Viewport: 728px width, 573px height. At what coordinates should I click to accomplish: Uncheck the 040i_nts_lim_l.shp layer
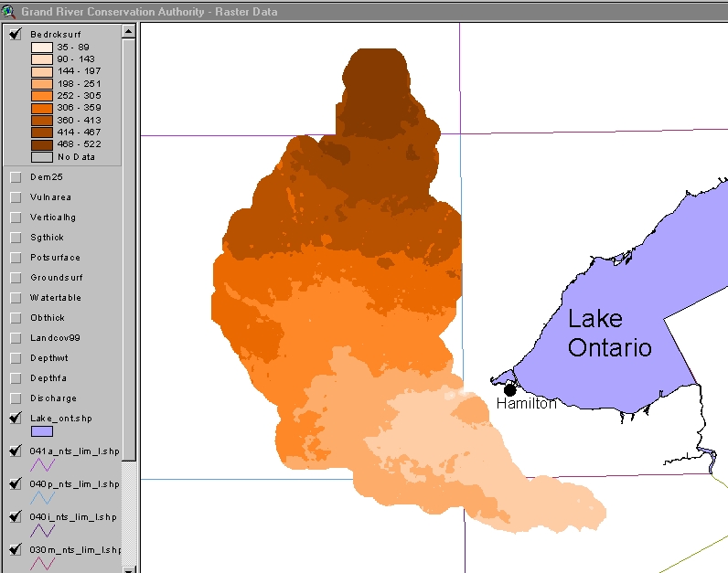(x=16, y=516)
